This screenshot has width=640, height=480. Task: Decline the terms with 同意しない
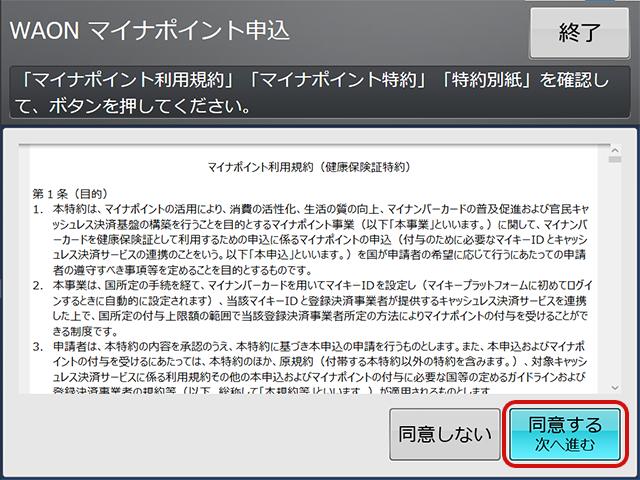pos(445,435)
